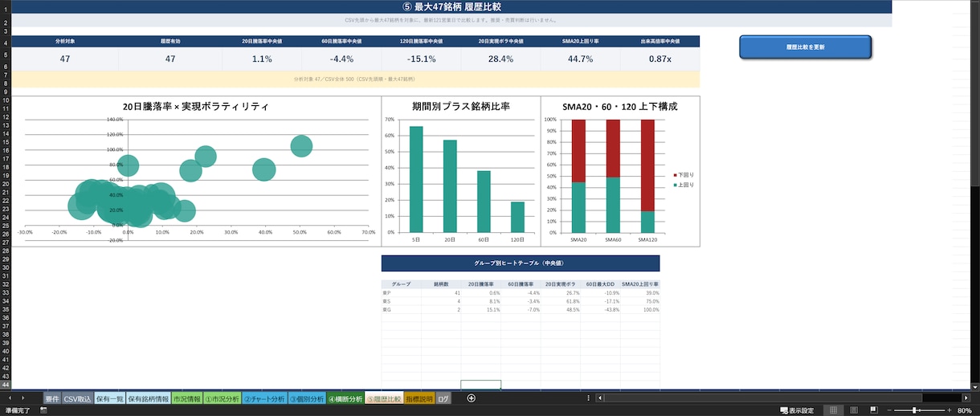Click the SMA20・60・120 上下構成 chart title

620,106
